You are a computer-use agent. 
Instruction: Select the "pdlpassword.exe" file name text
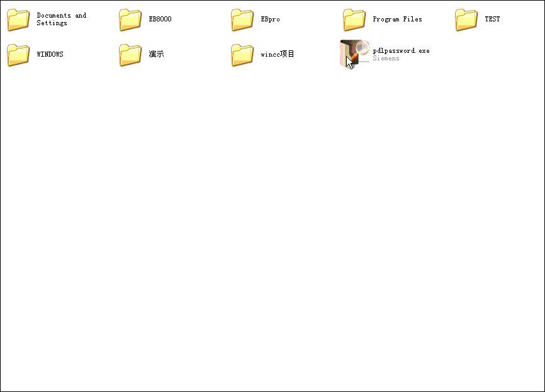[401, 50]
